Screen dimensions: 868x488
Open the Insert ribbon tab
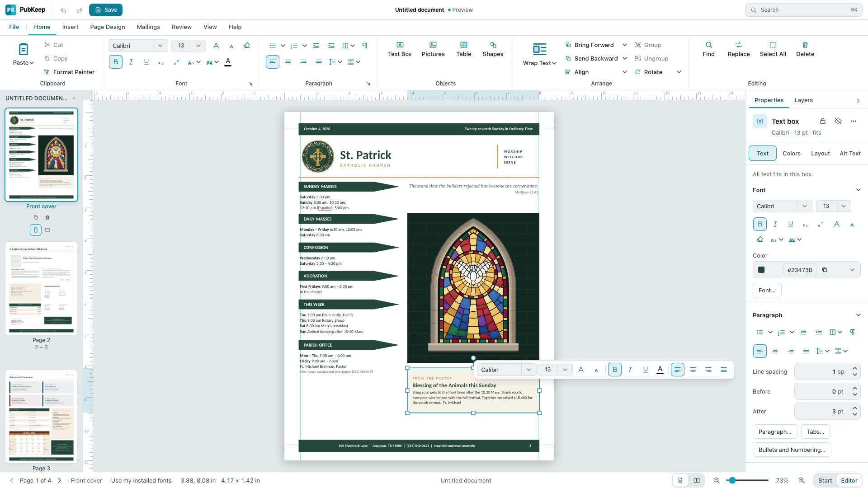tap(70, 27)
